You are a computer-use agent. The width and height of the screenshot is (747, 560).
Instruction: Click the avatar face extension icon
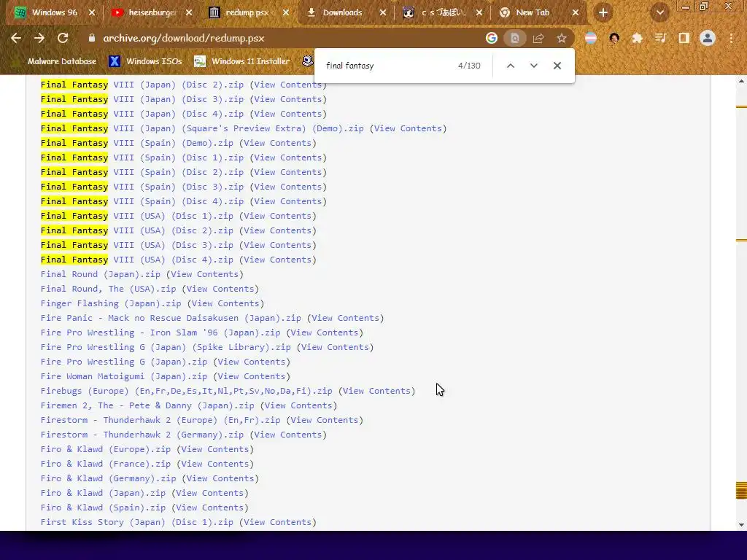click(x=614, y=38)
